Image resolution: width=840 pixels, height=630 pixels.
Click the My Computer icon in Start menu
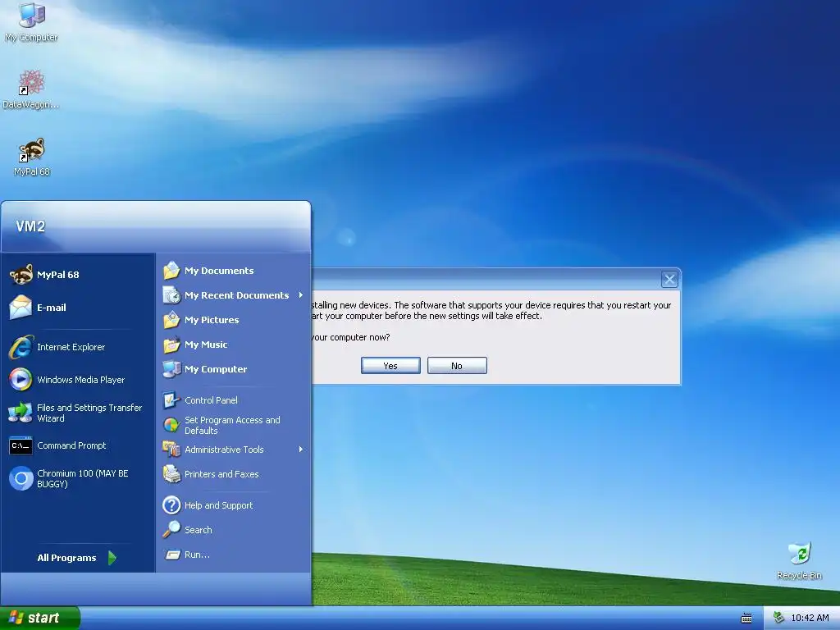pos(171,369)
